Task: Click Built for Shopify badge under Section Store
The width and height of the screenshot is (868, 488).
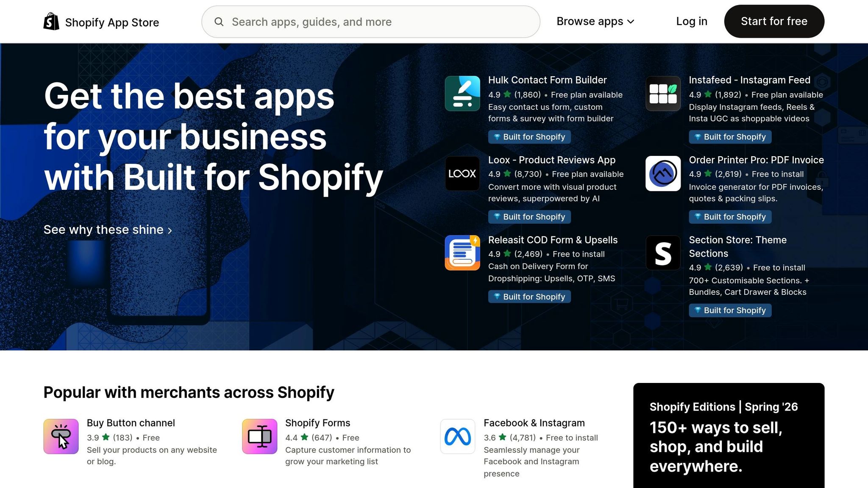Action: click(x=730, y=311)
